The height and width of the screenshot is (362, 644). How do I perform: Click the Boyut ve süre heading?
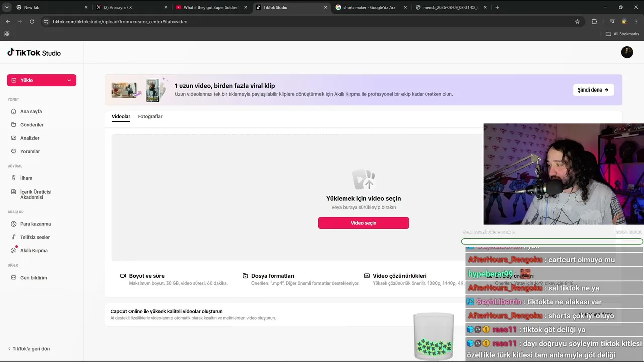click(147, 276)
